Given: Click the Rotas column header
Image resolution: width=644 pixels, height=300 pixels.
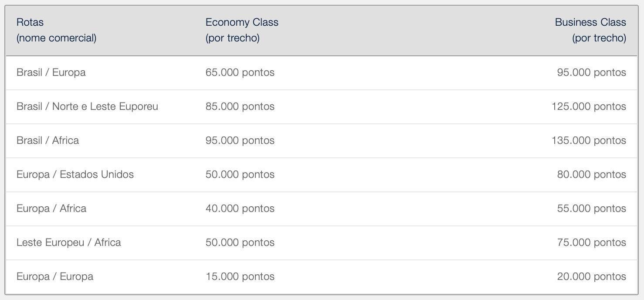Looking at the screenshot, I should [56, 30].
